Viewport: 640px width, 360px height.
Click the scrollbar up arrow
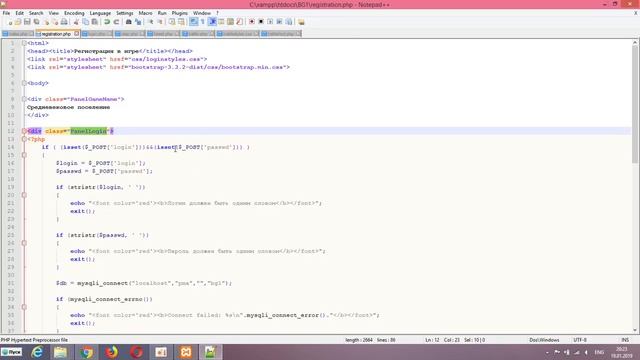tap(635, 42)
